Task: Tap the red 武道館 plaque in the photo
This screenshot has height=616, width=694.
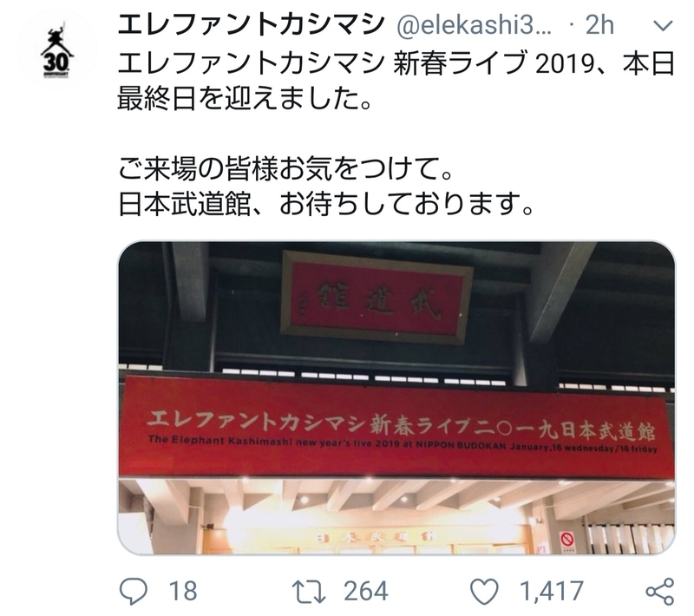Action: click(376, 298)
